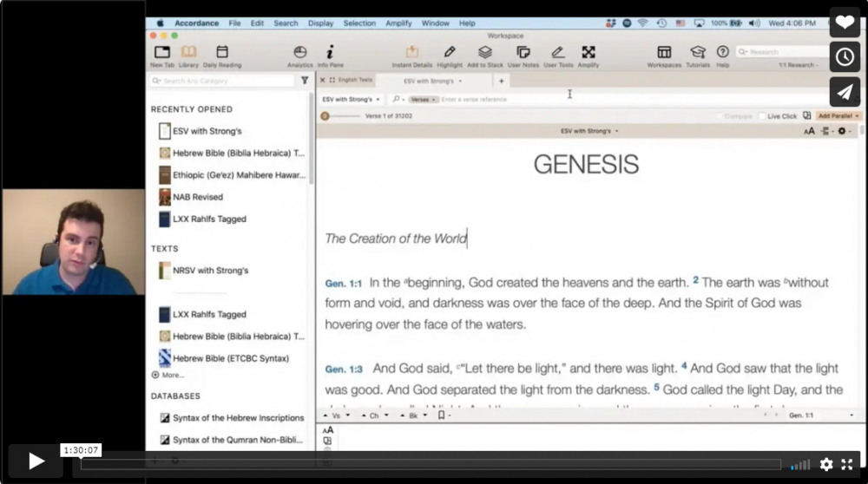Open video player settings gear
The width and height of the screenshot is (868, 484).
click(x=826, y=464)
